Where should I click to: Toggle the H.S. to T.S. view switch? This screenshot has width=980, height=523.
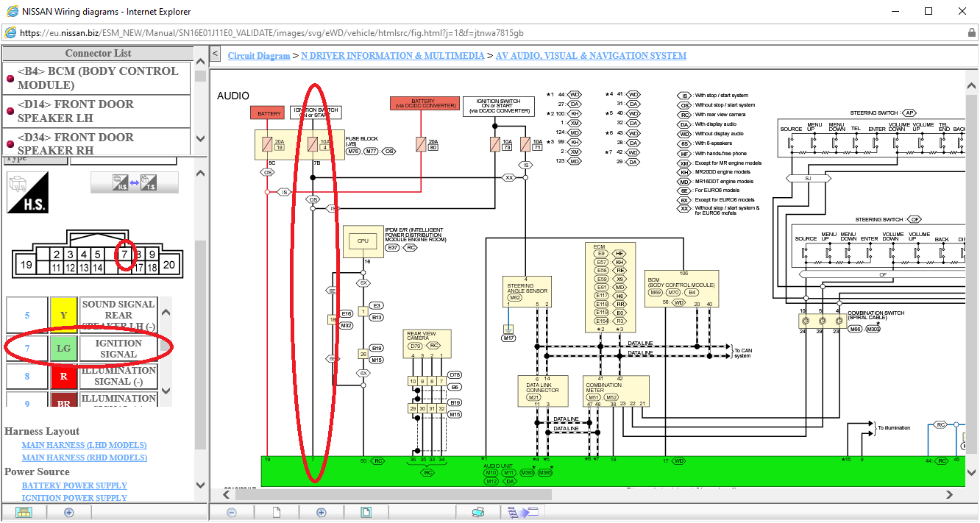tap(135, 182)
